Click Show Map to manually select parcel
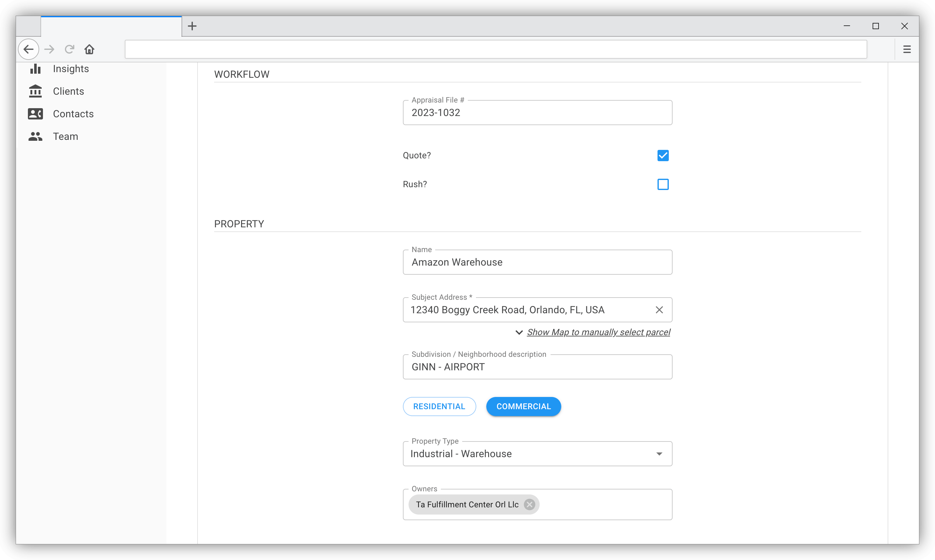Image resolution: width=935 pixels, height=560 pixels. click(598, 332)
